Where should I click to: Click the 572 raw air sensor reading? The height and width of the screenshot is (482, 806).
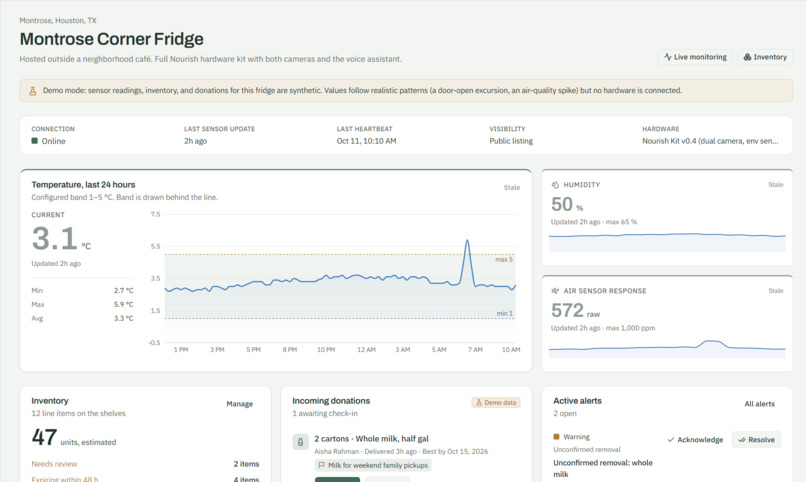tap(575, 310)
